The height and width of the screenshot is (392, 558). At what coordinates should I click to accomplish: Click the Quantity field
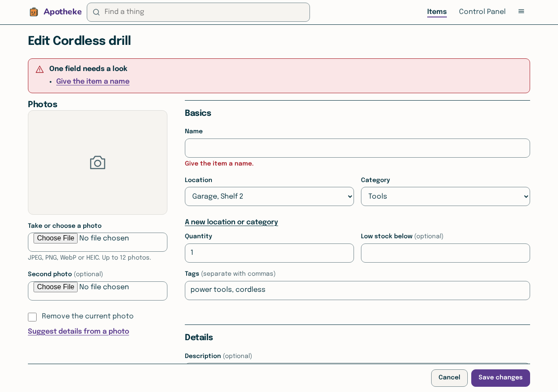pos(269,253)
